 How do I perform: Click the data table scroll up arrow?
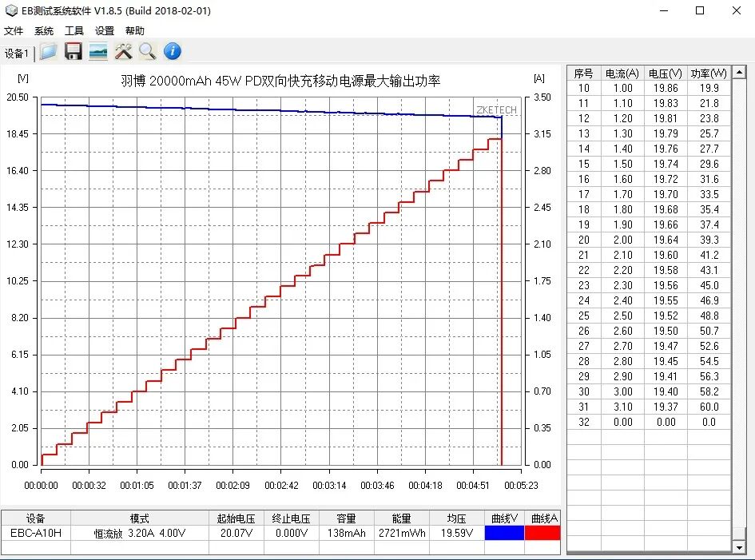739,73
